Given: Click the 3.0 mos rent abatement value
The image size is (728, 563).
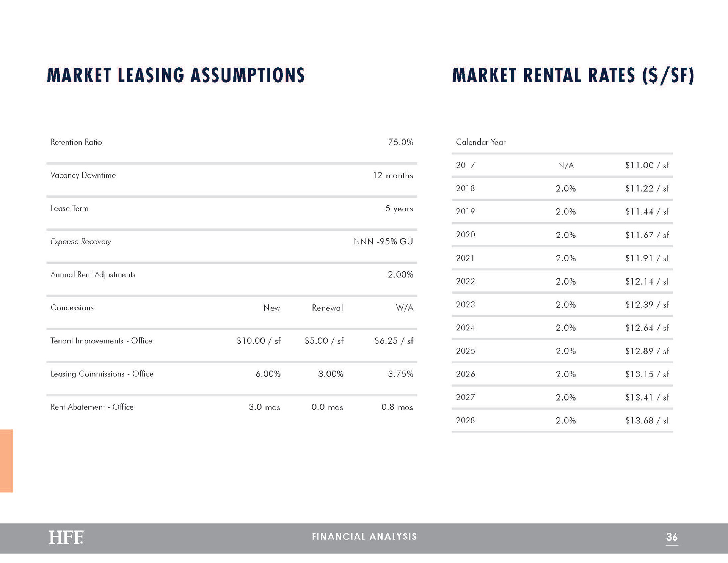Looking at the screenshot, I should [x=264, y=407].
